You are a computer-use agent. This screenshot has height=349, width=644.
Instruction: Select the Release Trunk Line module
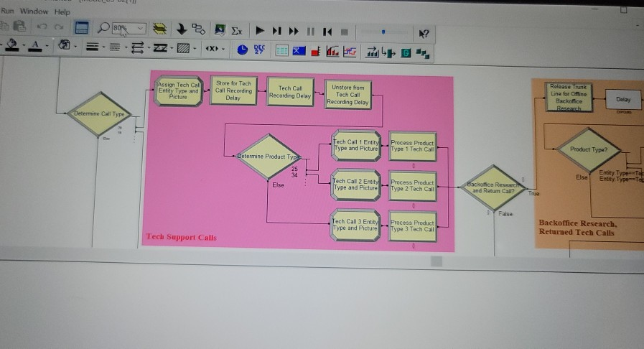(569, 97)
